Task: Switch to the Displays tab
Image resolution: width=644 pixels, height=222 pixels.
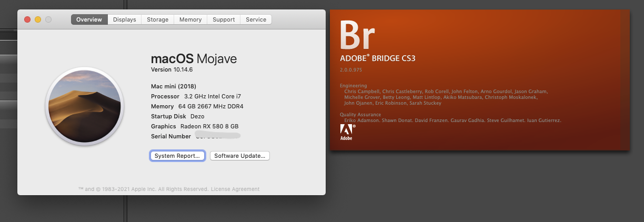Action: pos(125,19)
